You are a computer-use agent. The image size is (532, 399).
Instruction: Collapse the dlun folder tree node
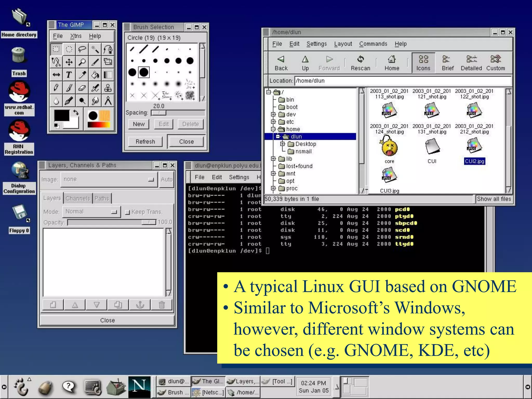(278, 136)
